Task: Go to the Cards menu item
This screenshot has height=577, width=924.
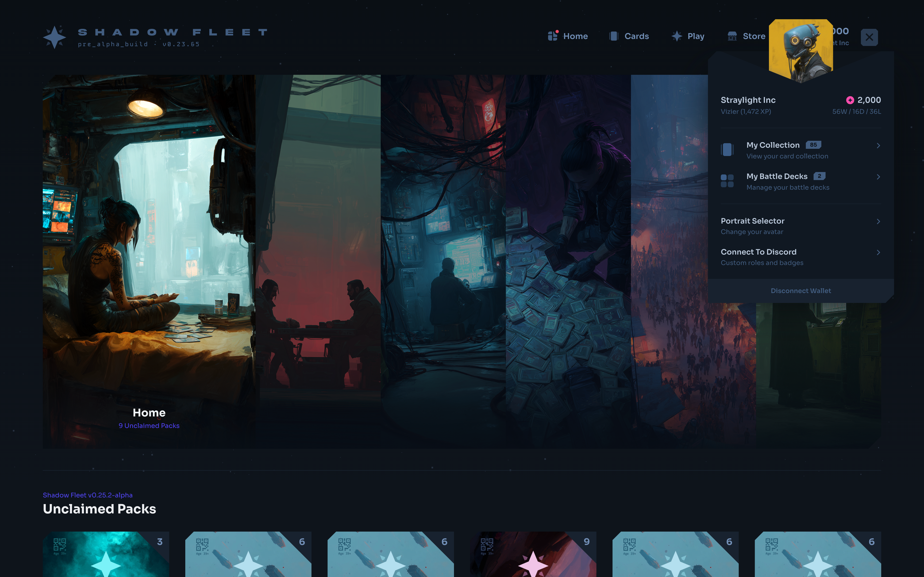Action: coord(636,36)
